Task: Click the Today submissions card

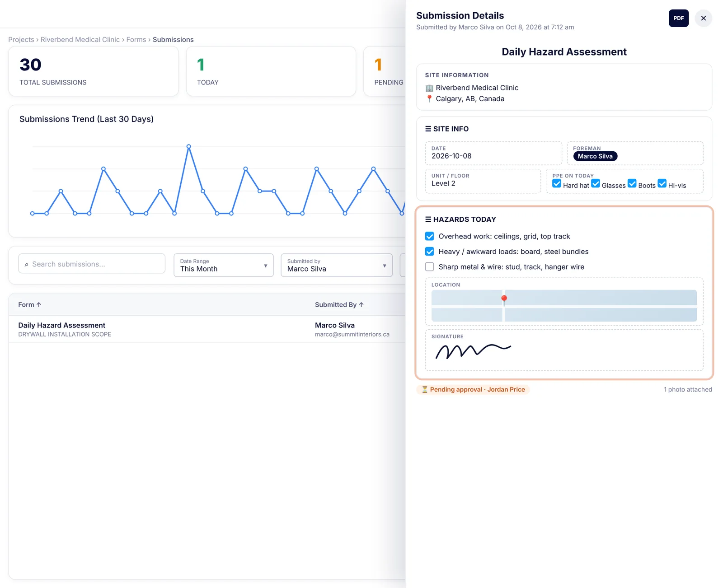Action: (271, 71)
